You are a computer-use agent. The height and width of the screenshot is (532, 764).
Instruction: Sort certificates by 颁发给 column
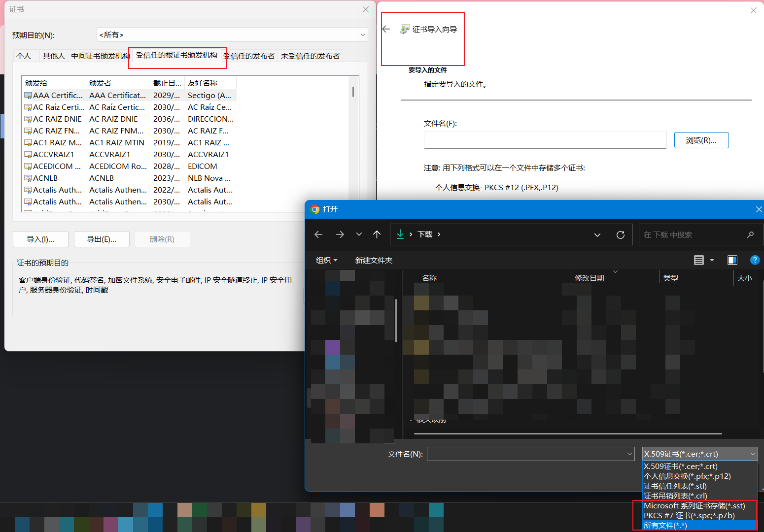[54, 83]
